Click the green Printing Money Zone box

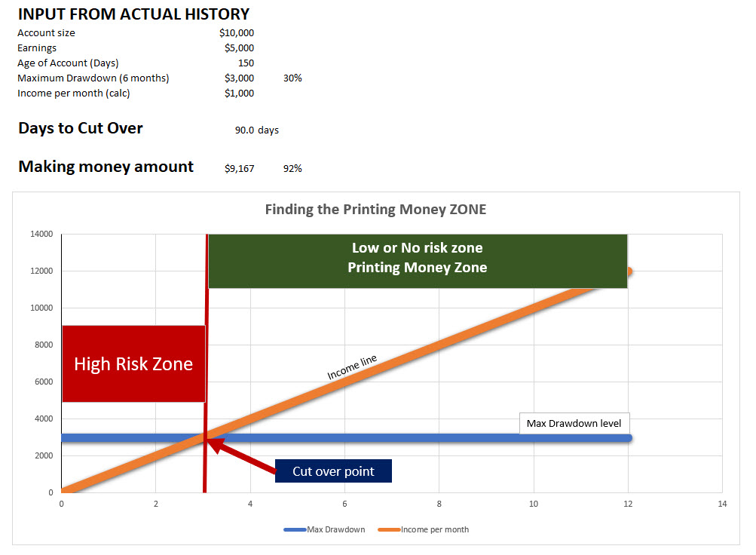417,258
